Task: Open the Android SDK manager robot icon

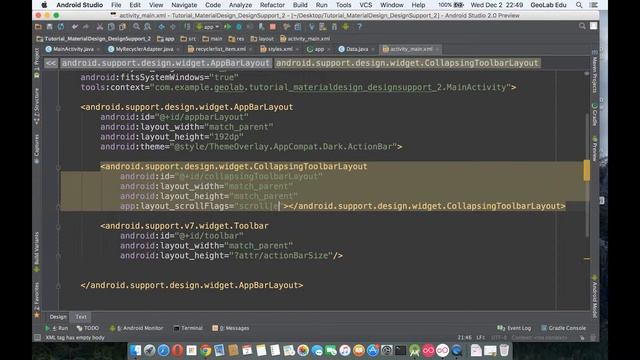Action: (x=346, y=27)
